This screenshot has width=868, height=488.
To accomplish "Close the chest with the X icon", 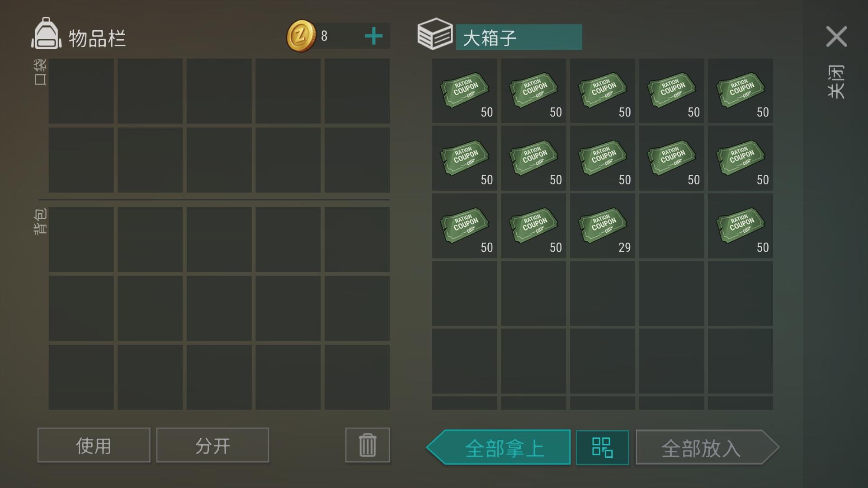I will 836,36.
